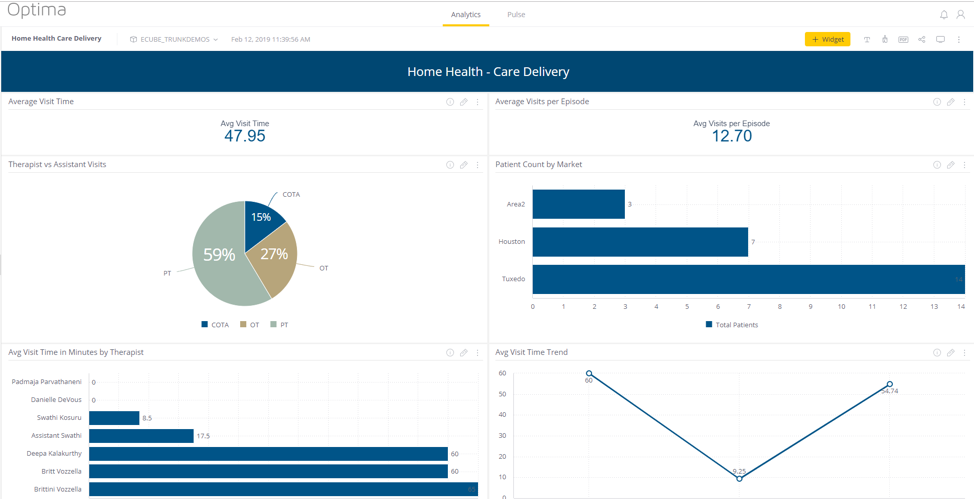Share the dashboard
The width and height of the screenshot is (974, 499).
922,39
